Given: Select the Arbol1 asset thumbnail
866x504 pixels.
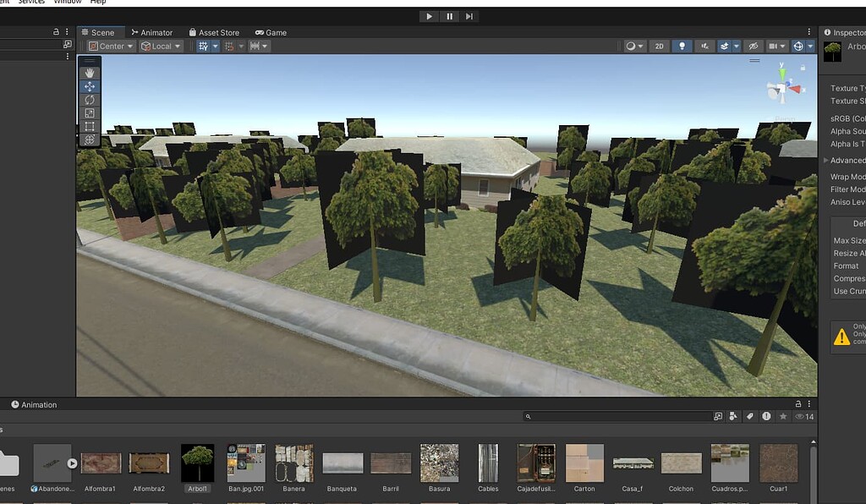Looking at the screenshot, I should coord(197,463).
